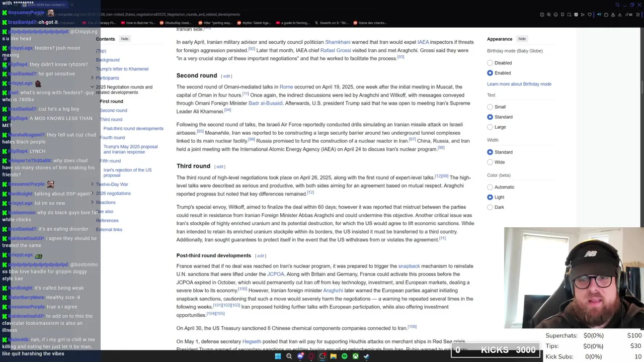
Task: Set page width to Wide
Action: click(x=490, y=162)
